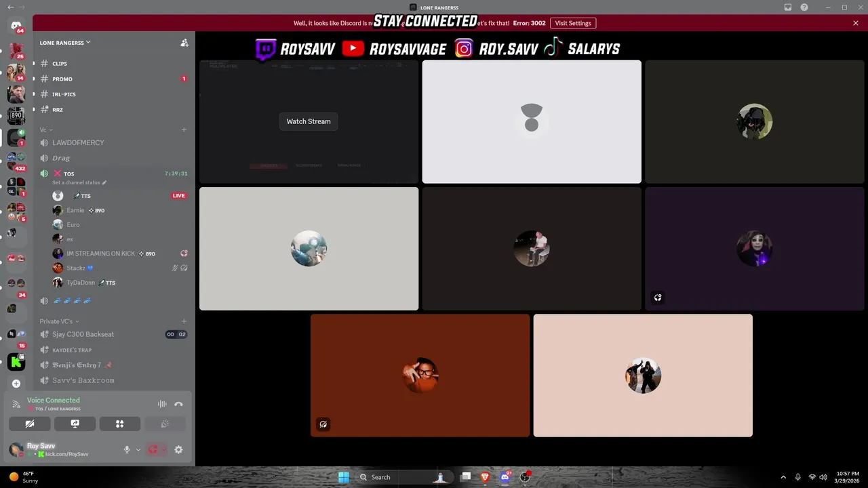This screenshot has width=868, height=488.
Task: Click the invite members icon
Action: coord(184,43)
